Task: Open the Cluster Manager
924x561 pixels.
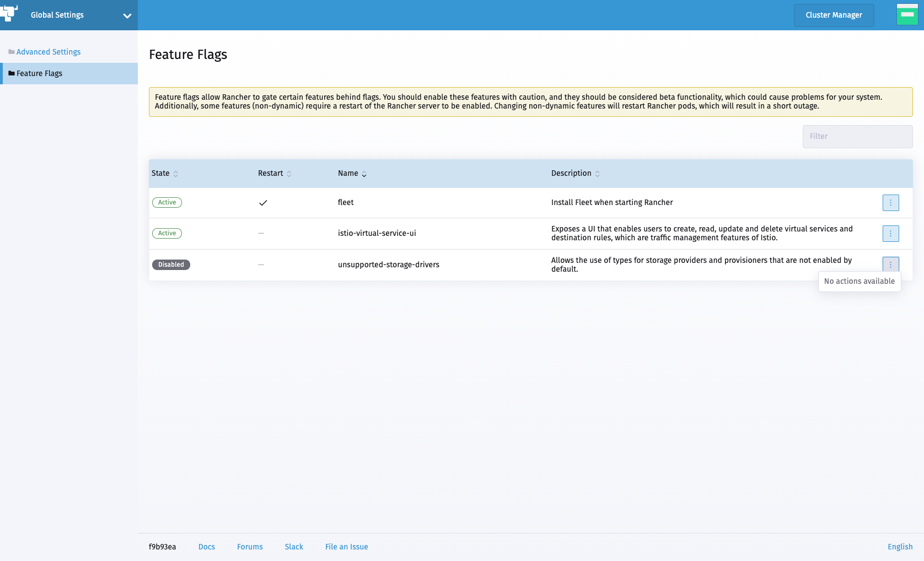Action: (834, 15)
